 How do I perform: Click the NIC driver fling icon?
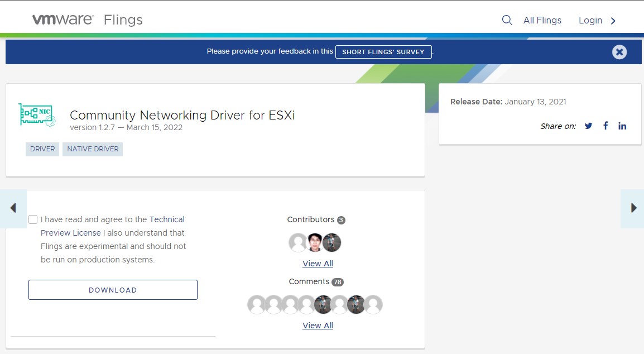37,114
